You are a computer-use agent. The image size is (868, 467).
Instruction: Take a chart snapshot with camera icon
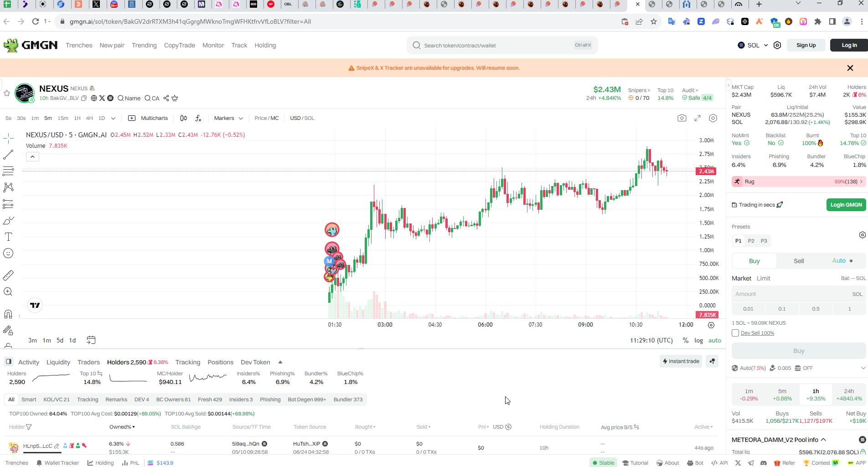click(682, 118)
